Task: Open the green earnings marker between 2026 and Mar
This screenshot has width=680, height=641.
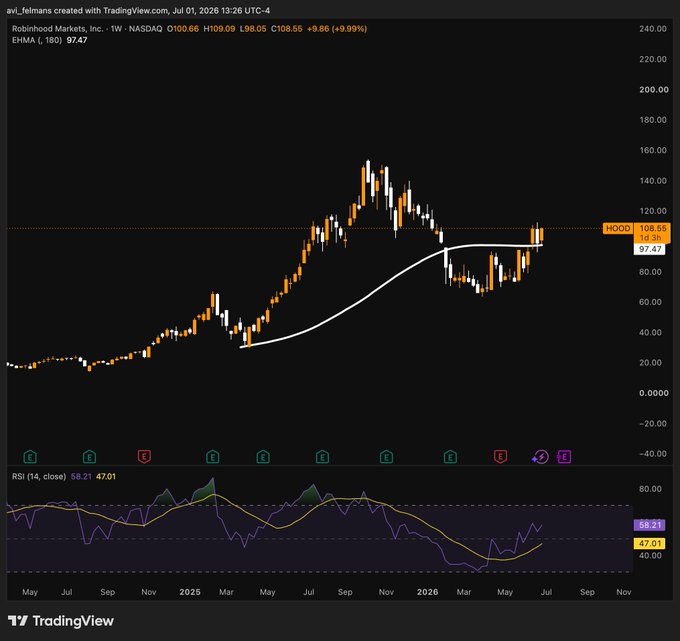Action: tap(450, 457)
